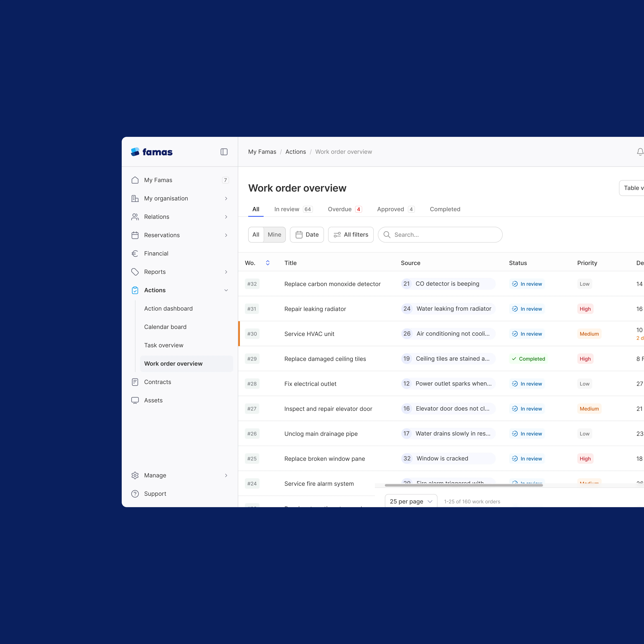Click the Contracts document icon
Image resolution: width=644 pixels, height=644 pixels.
[x=135, y=382]
